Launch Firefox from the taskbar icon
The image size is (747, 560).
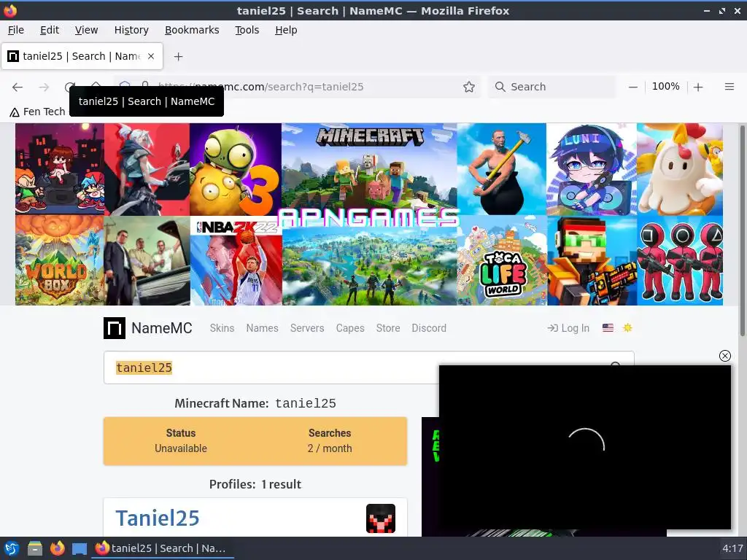(58, 548)
